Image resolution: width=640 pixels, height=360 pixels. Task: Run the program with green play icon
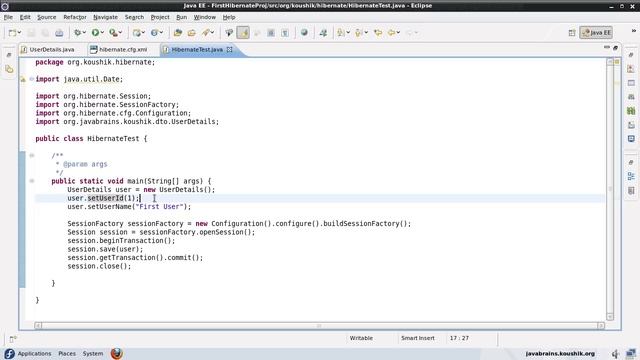[95, 33]
